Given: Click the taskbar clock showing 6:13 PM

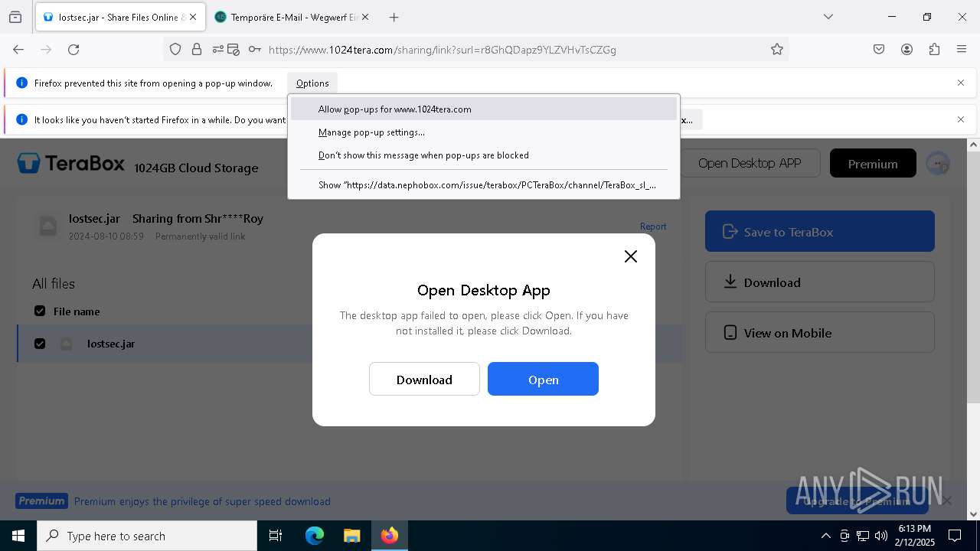Looking at the screenshot, I should click(914, 536).
